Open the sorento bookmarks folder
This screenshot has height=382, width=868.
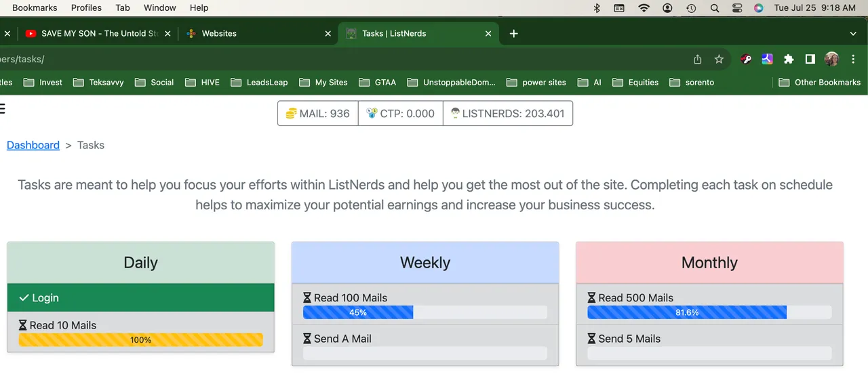click(x=692, y=82)
